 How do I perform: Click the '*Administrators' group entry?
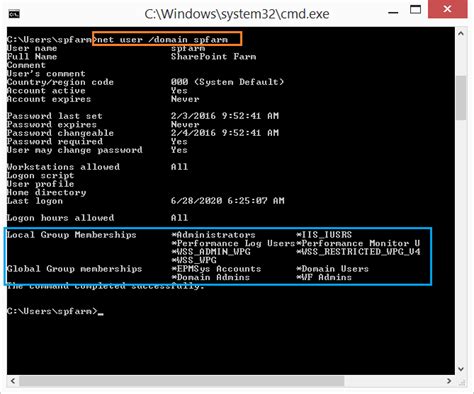click(x=213, y=235)
